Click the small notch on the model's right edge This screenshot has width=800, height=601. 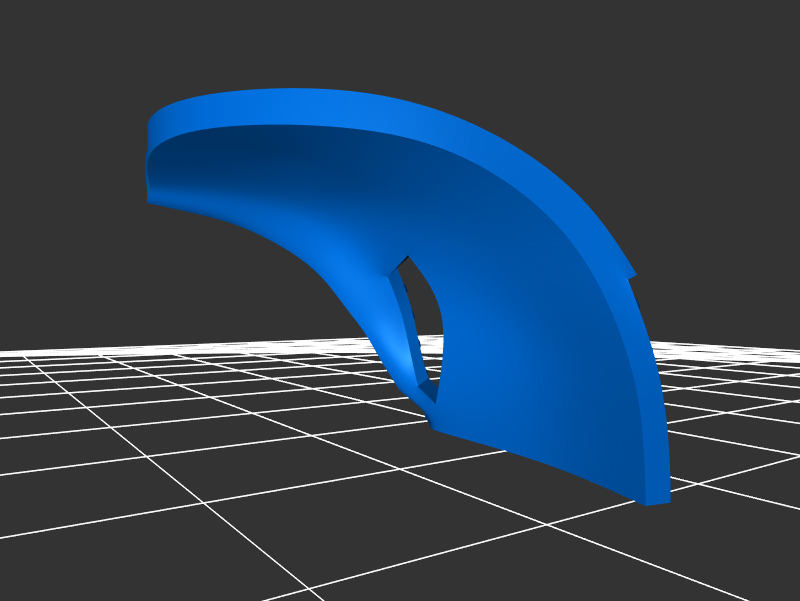(x=630, y=275)
